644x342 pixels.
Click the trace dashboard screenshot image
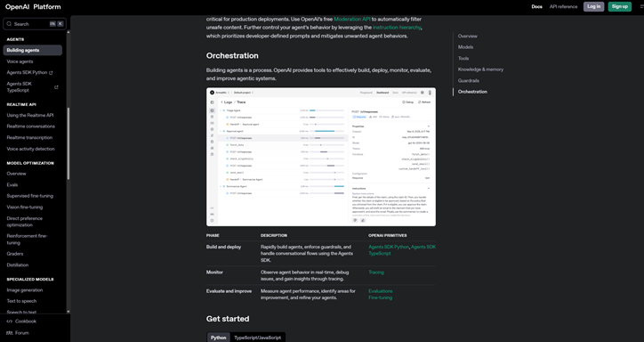[x=321, y=157]
